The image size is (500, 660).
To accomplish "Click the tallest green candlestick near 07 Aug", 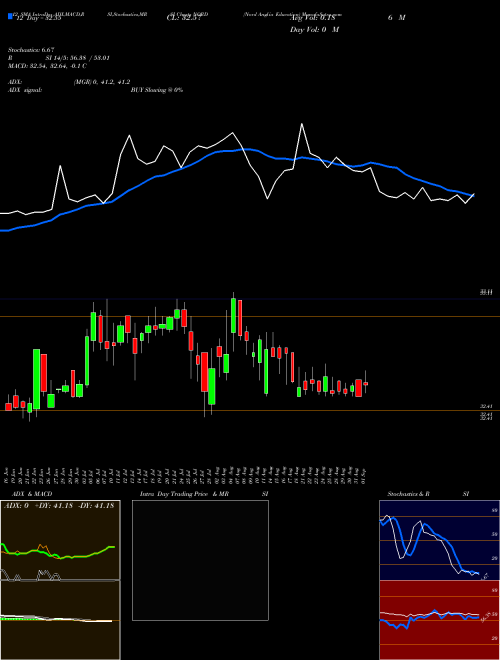I will click(233, 316).
